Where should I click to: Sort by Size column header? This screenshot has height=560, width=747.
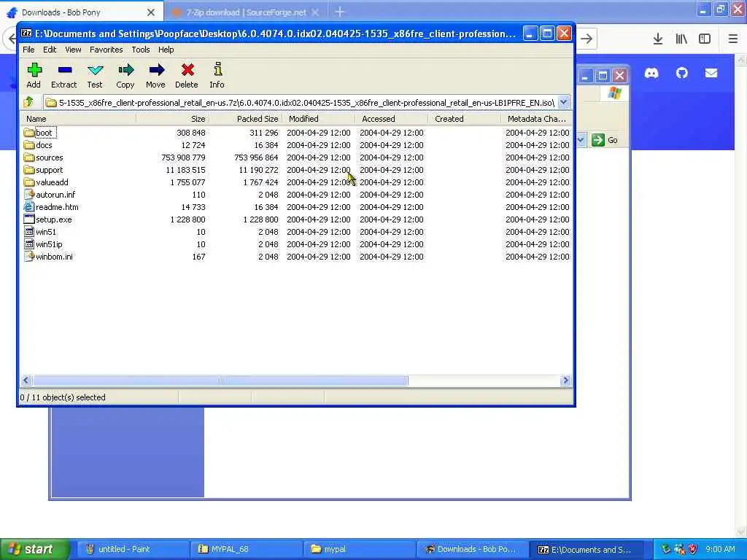point(173,119)
